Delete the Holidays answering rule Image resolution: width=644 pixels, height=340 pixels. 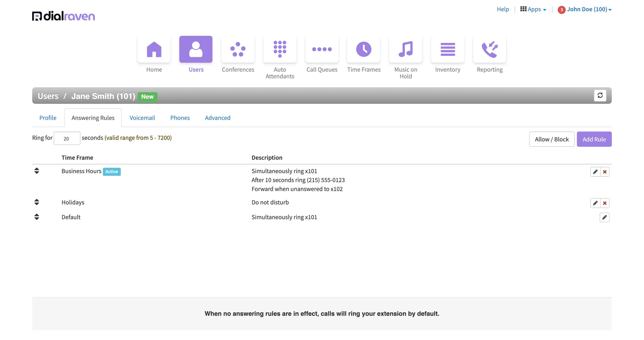coord(605,203)
